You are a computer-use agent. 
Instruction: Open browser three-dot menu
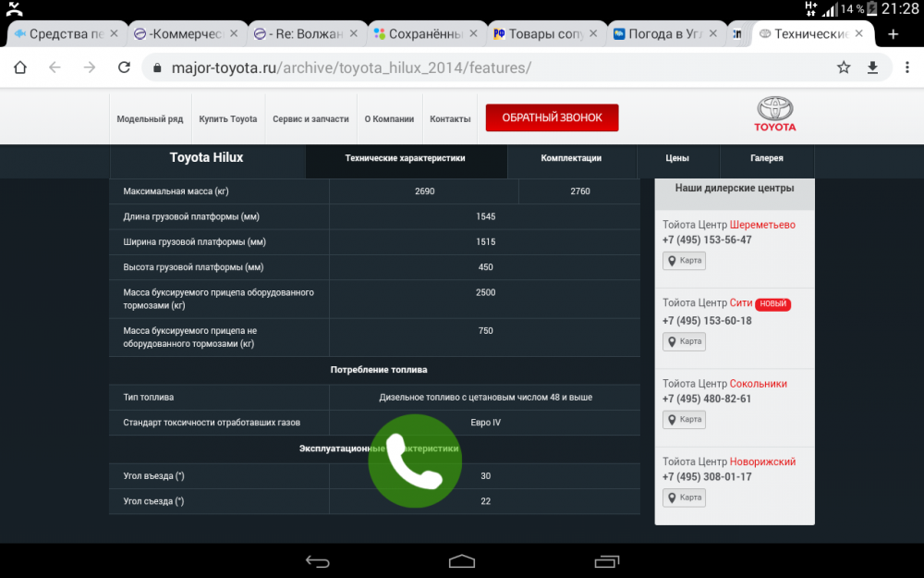coord(905,68)
